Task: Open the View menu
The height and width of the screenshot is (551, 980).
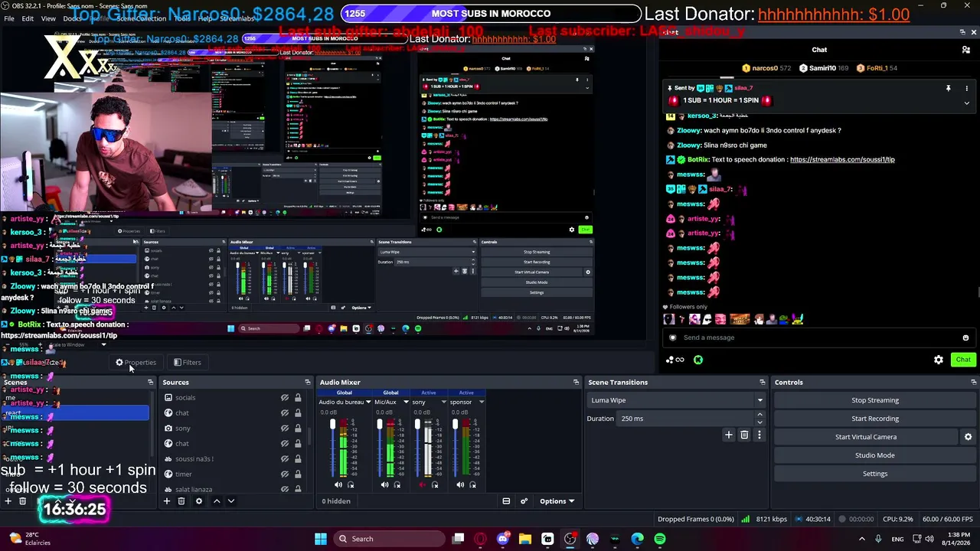Action: [48, 18]
